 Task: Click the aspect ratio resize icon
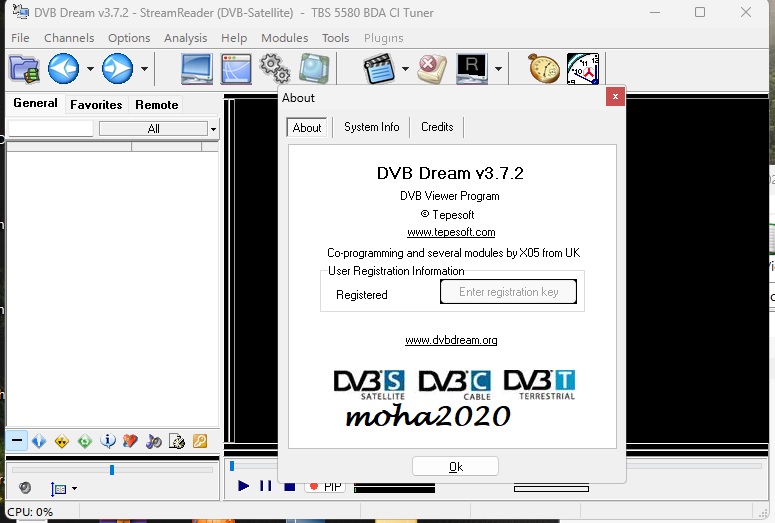(58, 489)
